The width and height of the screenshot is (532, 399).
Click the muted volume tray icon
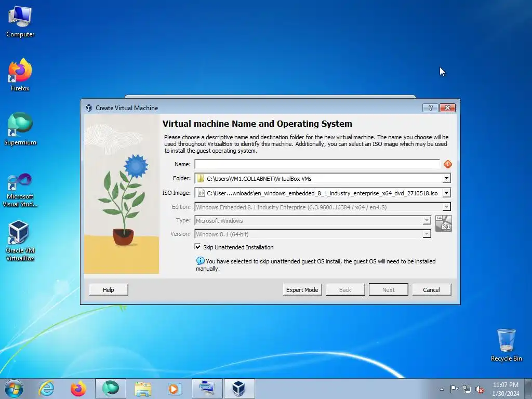click(480, 389)
